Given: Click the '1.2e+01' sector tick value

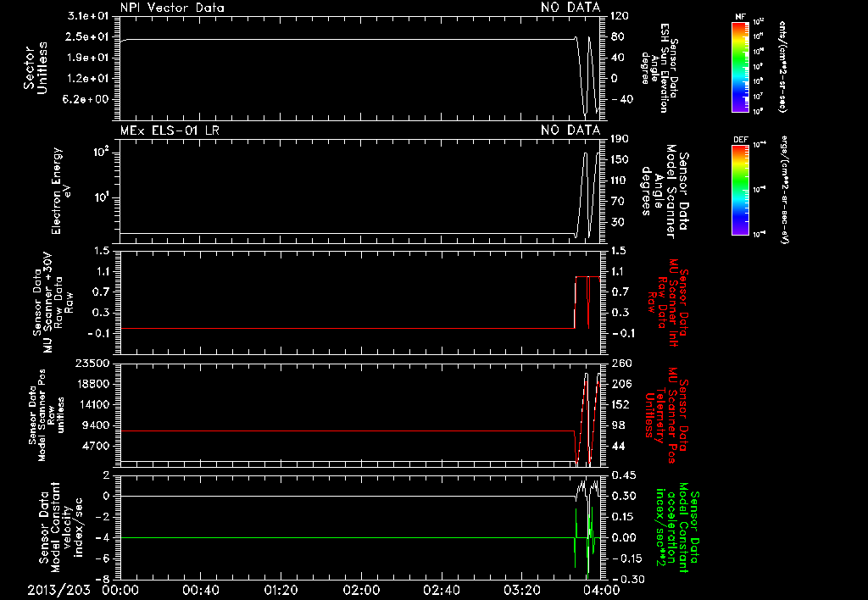Looking at the screenshot, I should tap(87, 79).
